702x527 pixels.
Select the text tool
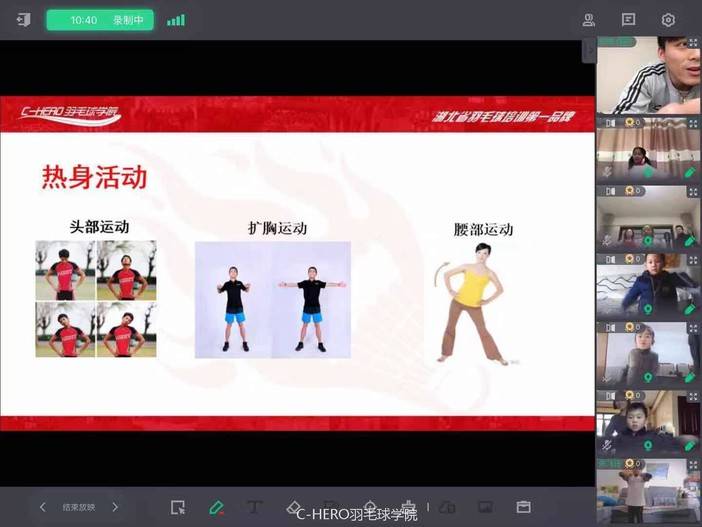[x=254, y=507]
